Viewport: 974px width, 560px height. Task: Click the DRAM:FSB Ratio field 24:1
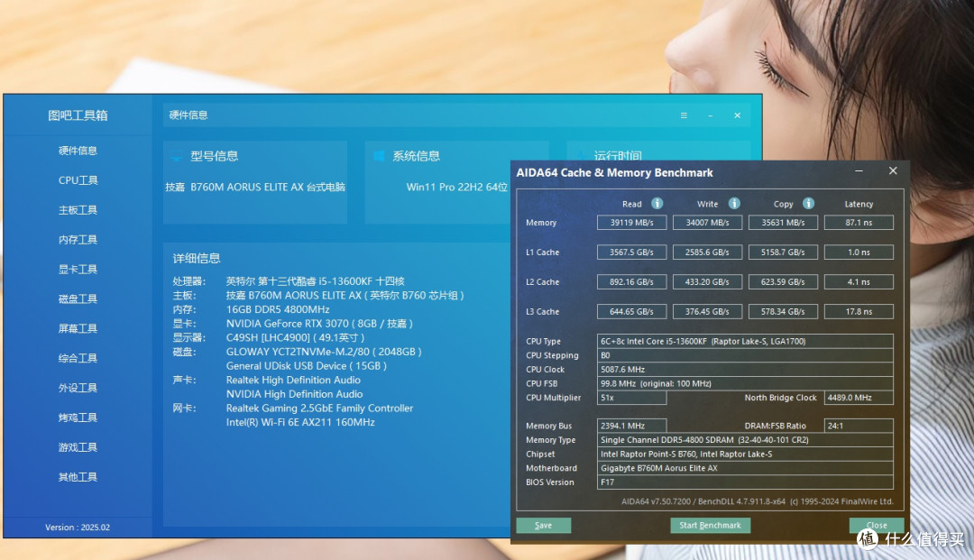[859, 426]
